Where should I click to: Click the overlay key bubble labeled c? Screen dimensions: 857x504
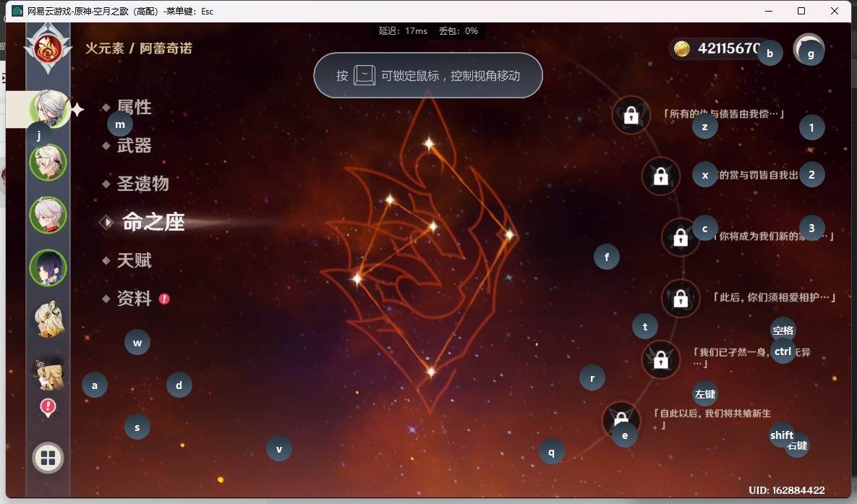pos(705,228)
